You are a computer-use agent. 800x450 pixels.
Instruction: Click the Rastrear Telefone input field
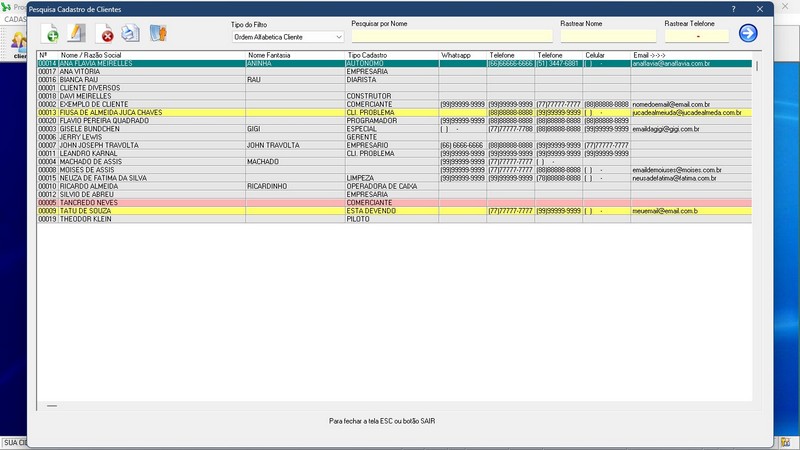[x=697, y=36]
